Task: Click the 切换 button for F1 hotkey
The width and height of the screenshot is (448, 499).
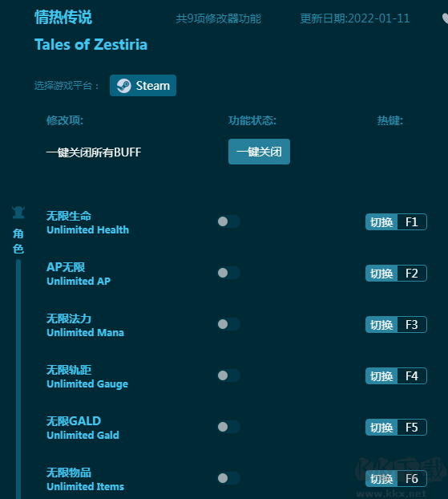Action: pyautogui.click(x=381, y=221)
